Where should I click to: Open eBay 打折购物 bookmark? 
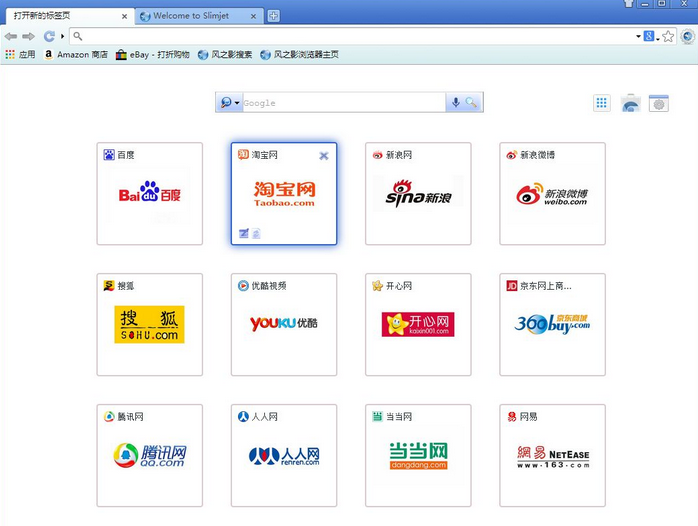(x=153, y=55)
